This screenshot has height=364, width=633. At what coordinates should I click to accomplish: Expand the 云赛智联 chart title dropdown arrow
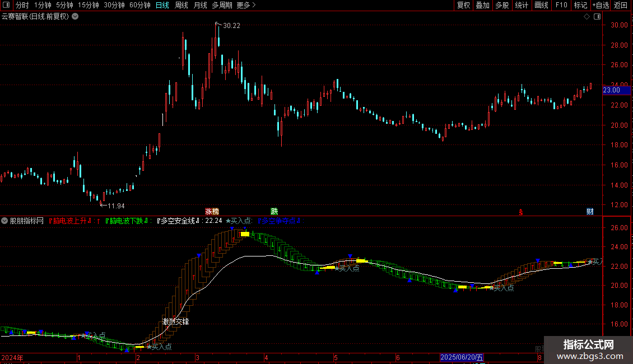75,17
